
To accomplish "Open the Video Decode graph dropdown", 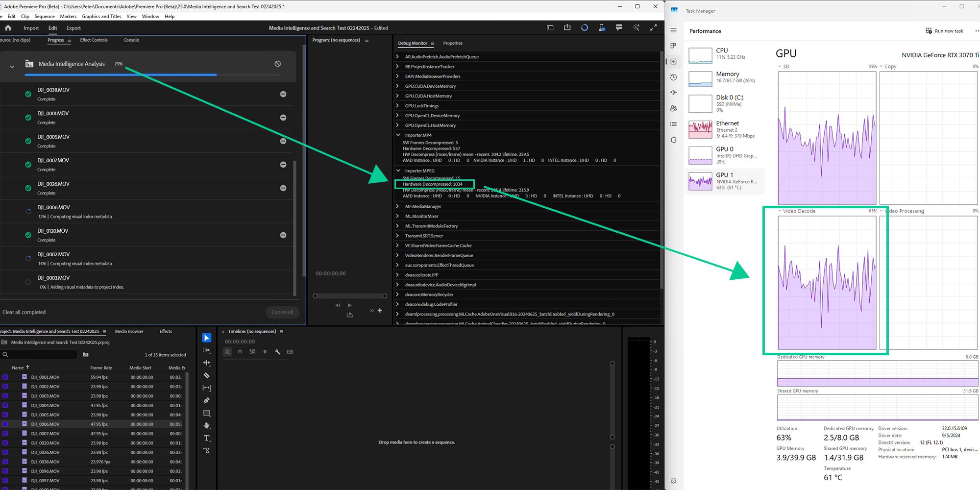I will point(779,211).
